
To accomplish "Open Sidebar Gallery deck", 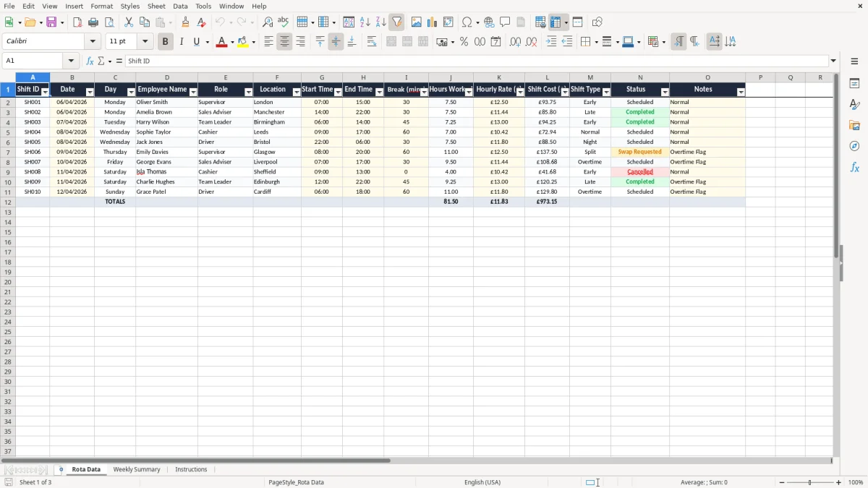I will (855, 126).
